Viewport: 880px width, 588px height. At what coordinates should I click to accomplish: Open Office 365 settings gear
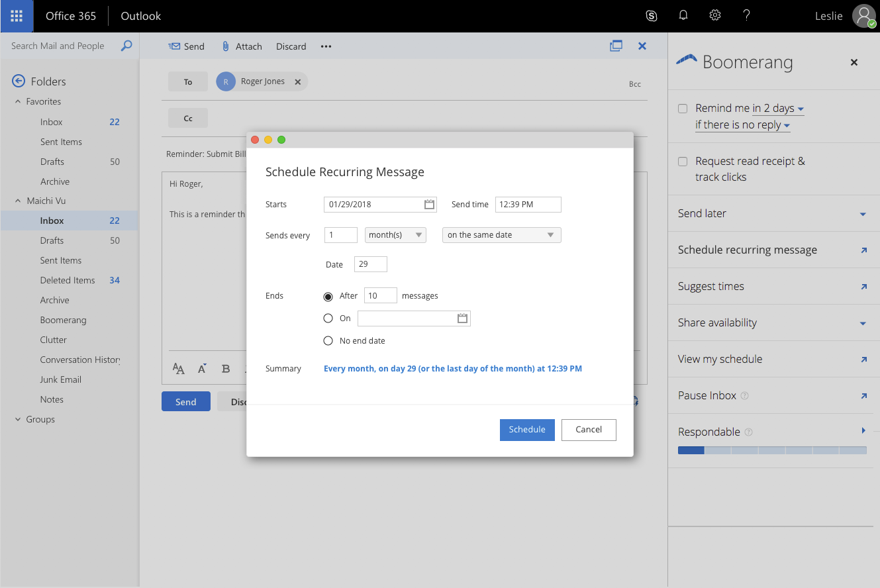tap(714, 15)
